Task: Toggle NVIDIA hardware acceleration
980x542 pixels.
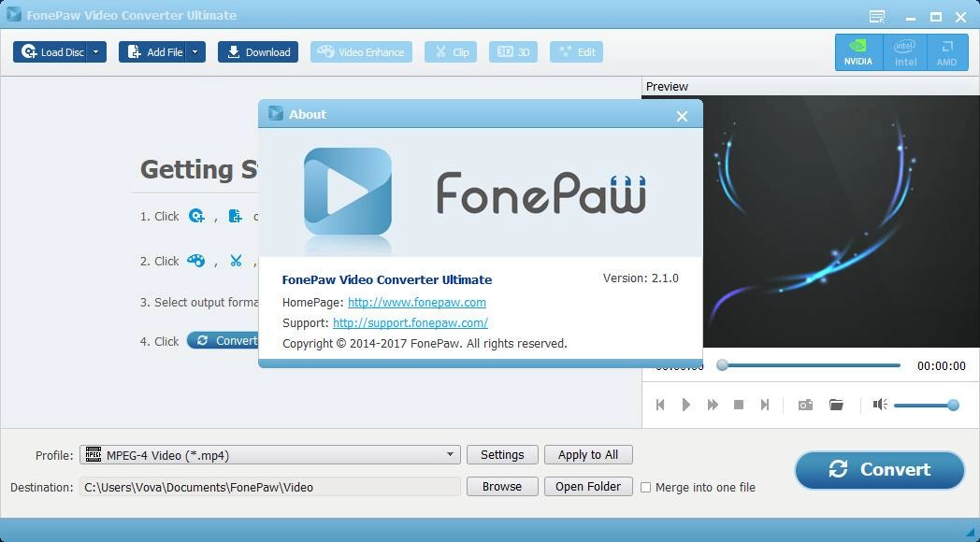Action: [858, 51]
